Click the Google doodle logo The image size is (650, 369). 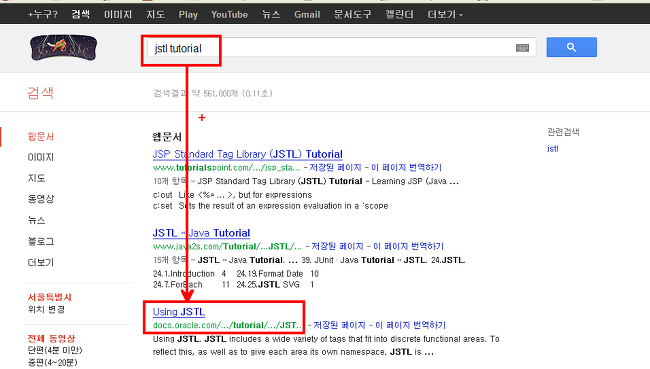coord(63,48)
